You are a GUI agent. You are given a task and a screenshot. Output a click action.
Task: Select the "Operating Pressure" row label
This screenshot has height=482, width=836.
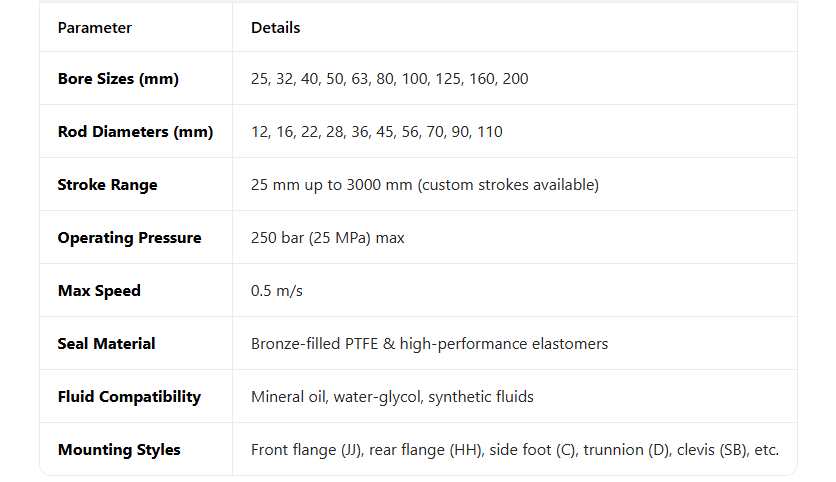pos(129,238)
